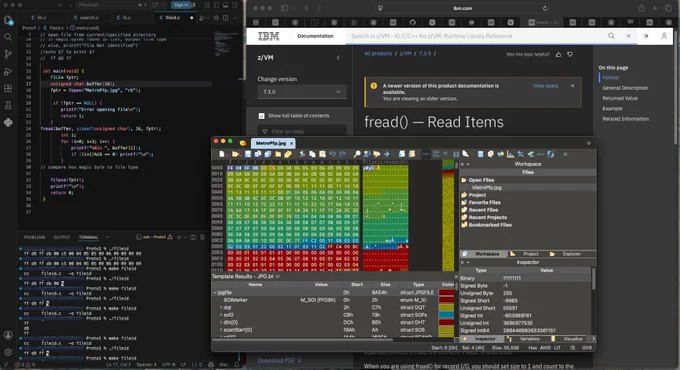The image size is (680, 370).
Task: Open Workspace panel dropdown arrow in 010 Editor
Action: pyautogui.click(x=468, y=164)
